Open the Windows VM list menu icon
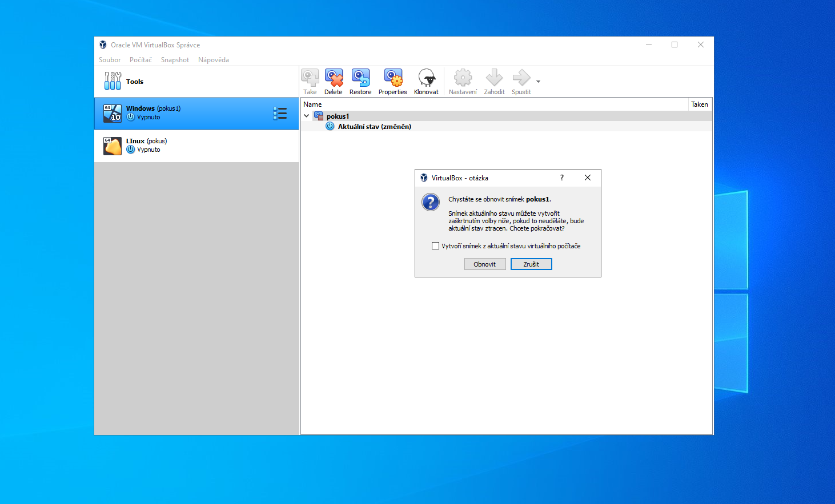Image resolution: width=835 pixels, height=504 pixels. coord(280,114)
